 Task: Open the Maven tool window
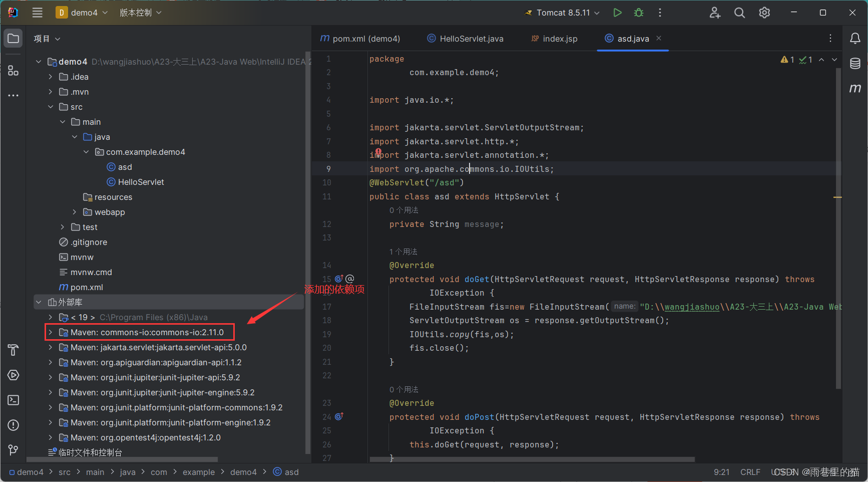(855, 88)
